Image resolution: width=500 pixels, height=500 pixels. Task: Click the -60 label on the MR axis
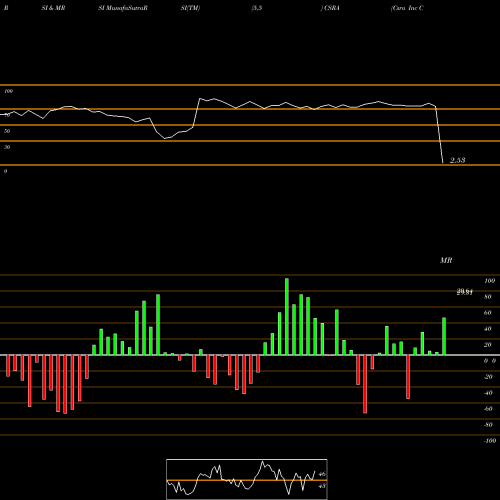[488, 409]
